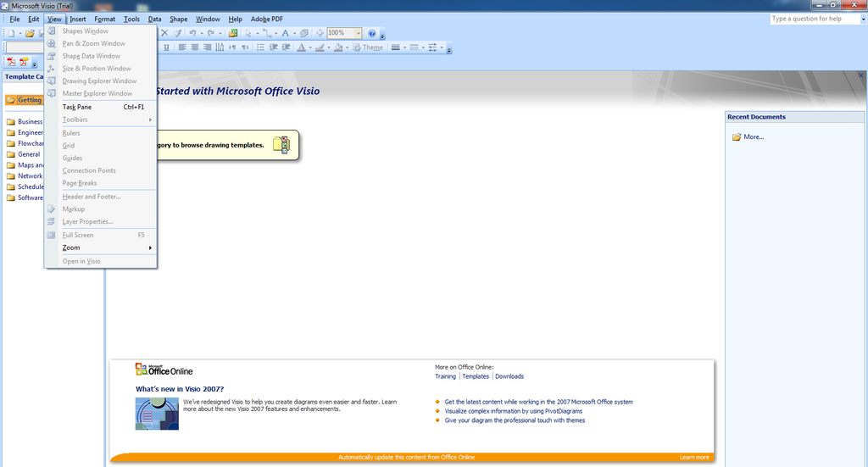868x467 pixels.
Task: Toggle Guides in View menu
Action: point(101,158)
